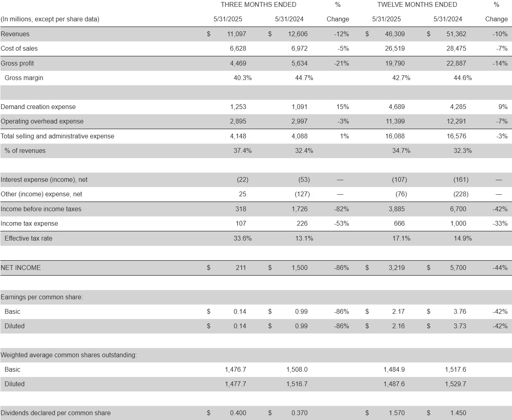Click the Demand creation expense label
This screenshot has height=420, width=512.
38,107
